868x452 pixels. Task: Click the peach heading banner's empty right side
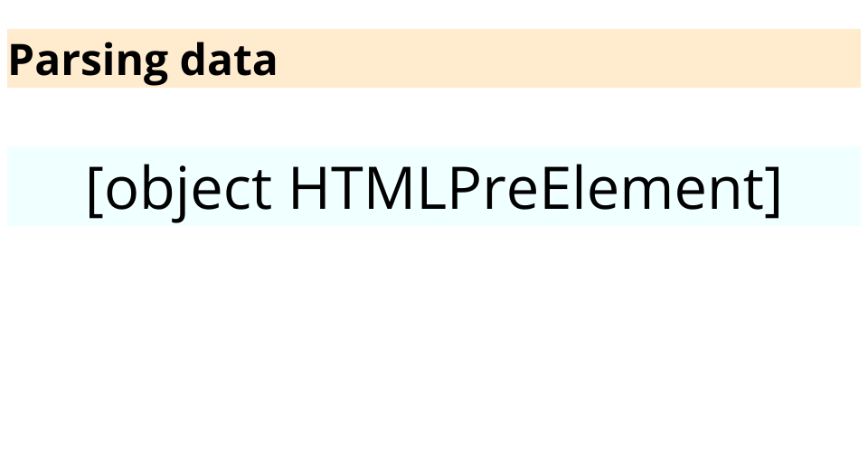click(571, 58)
